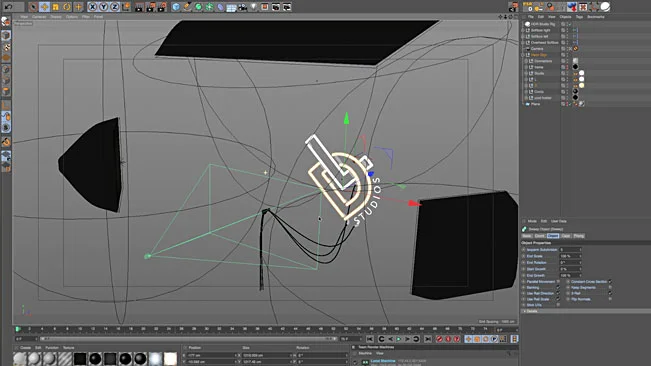Switch to the Phong attribute tab
Screen dimensions: 651x366
pos(579,236)
